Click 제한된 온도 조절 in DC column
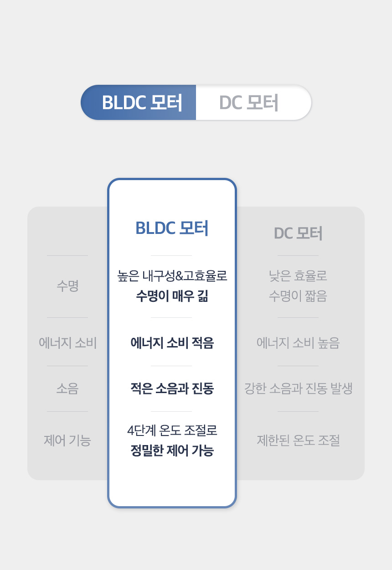392x570 pixels. pos(298,440)
